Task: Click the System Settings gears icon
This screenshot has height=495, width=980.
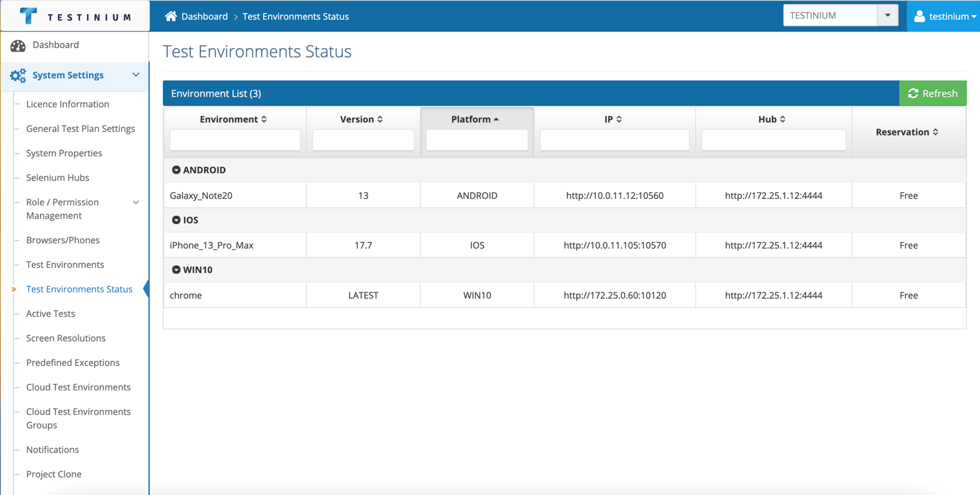Action: tap(18, 76)
